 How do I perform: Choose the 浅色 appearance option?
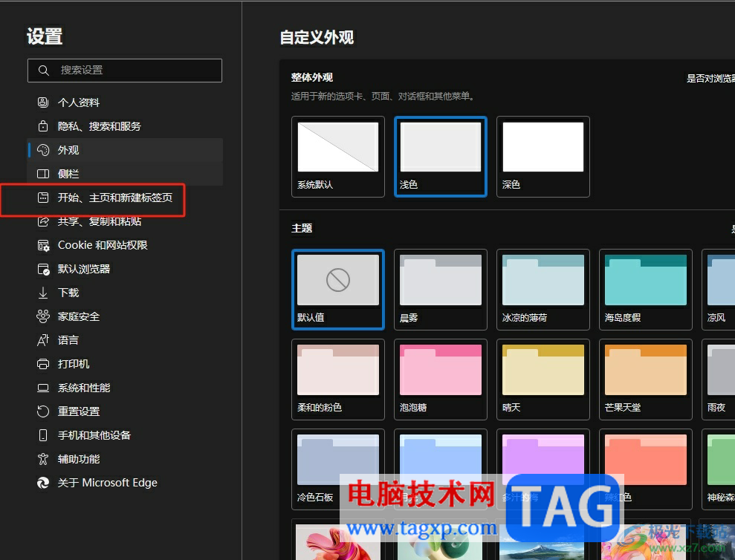pyautogui.click(x=441, y=157)
